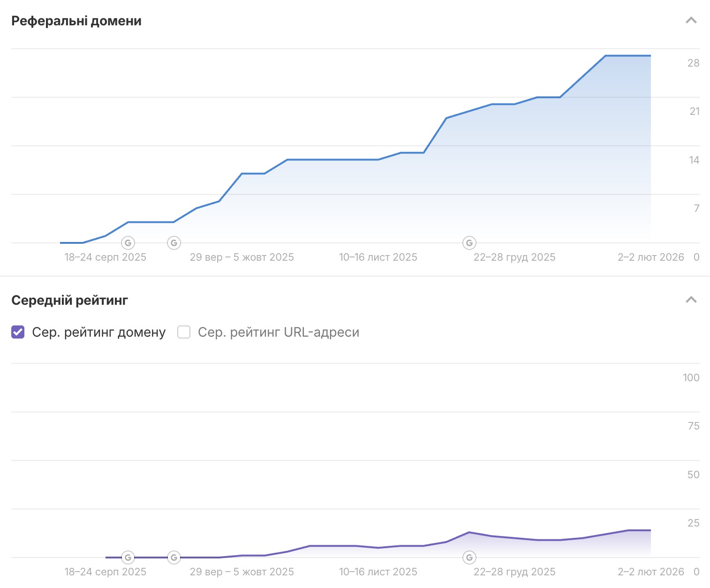Image resolution: width=710 pixels, height=588 pixels.
Task: Click first Google marker on Середній рейтинг chart
Action: pyautogui.click(x=128, y=558)
